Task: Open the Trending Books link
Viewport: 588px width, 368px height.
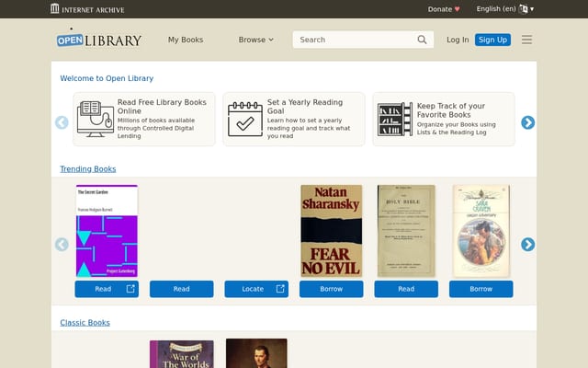Action: (x=88, y=169)
